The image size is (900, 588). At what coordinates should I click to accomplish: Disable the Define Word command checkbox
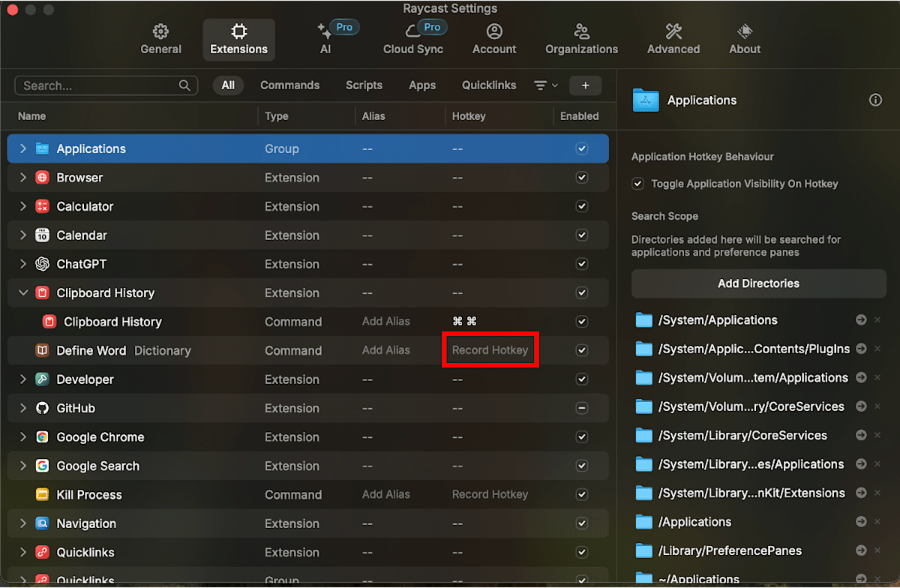pyautogui.click(x=581, y=350)
